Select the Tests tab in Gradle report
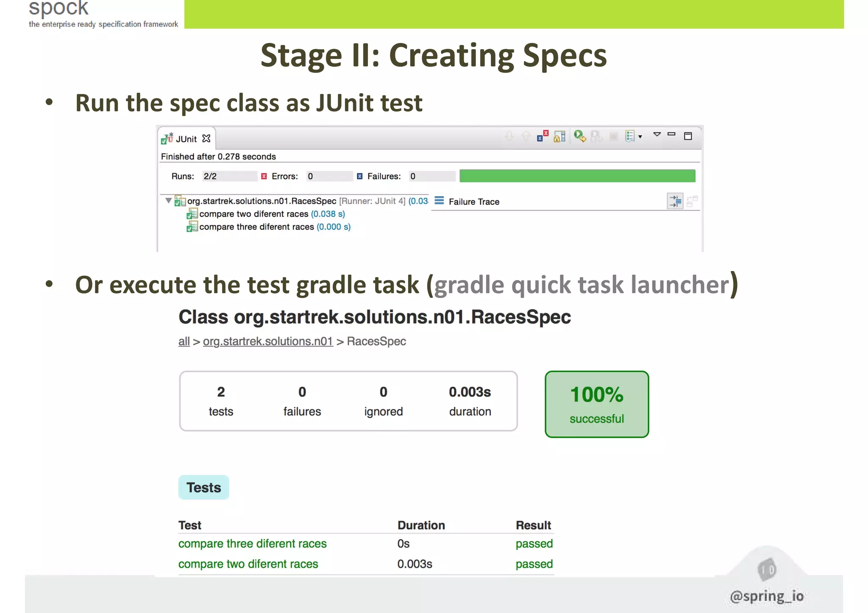Viewport: 868px width, 613px height. click(x=204, y=488)
